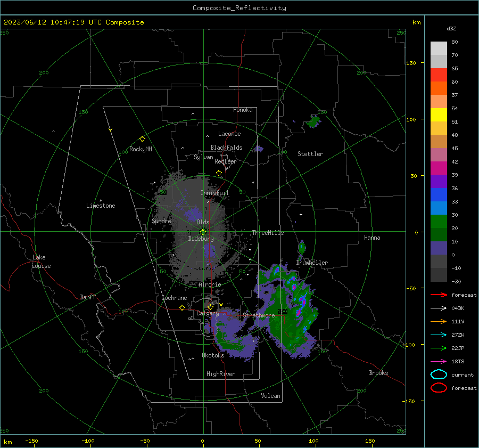Click the Lacombe city label
Image resolution: width=479 pixels, height=448 pixels.
pos(229,134)
